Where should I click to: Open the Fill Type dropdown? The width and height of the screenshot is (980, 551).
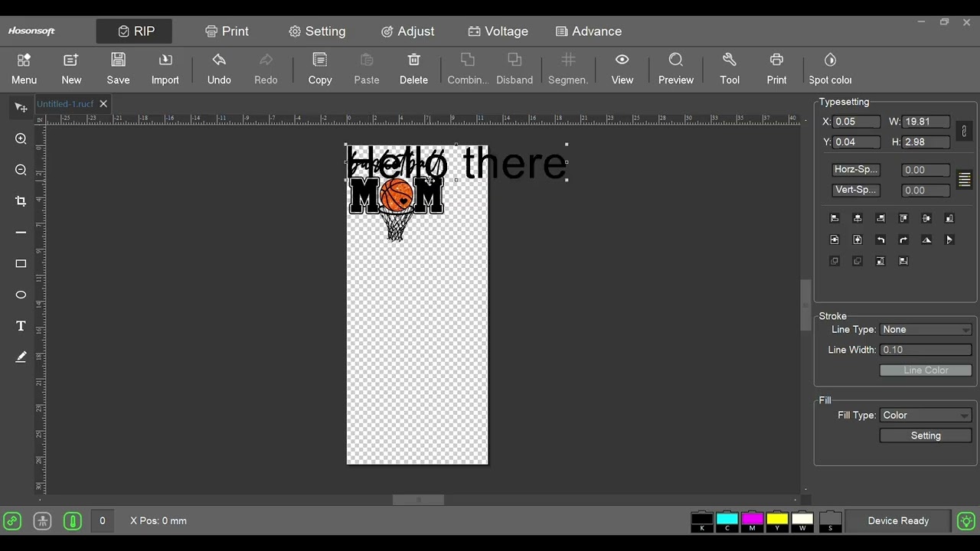click(926, 416)
